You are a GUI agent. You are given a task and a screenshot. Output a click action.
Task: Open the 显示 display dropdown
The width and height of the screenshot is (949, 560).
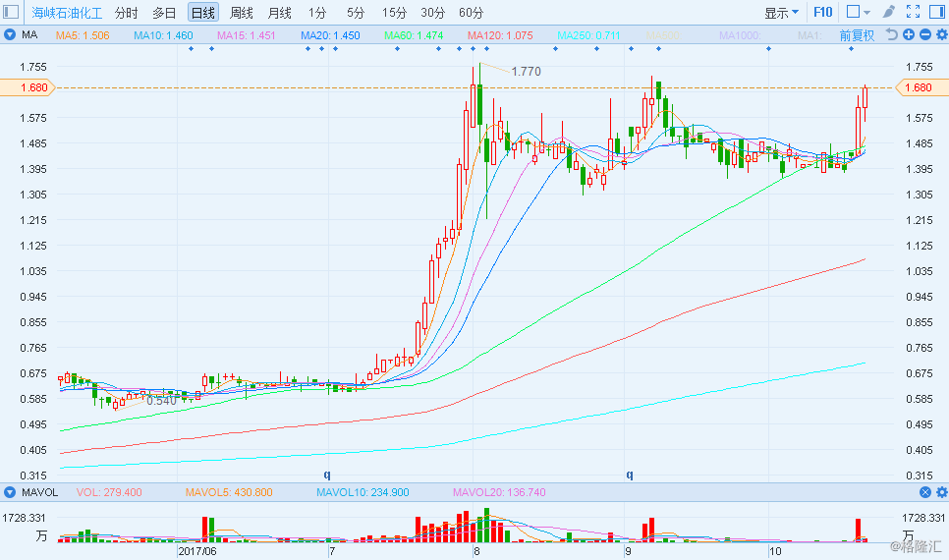(781, 13)
